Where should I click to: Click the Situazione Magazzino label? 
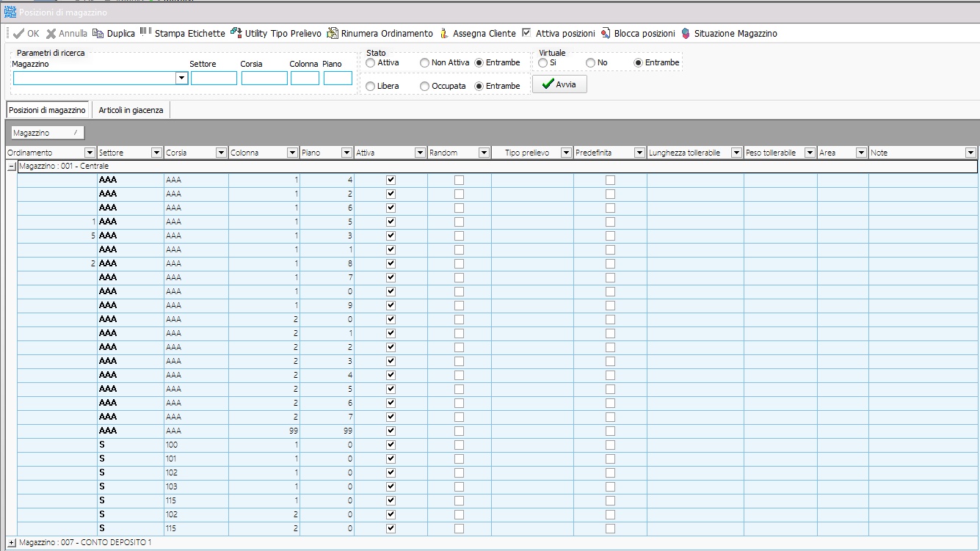click(x=736, y=34)
